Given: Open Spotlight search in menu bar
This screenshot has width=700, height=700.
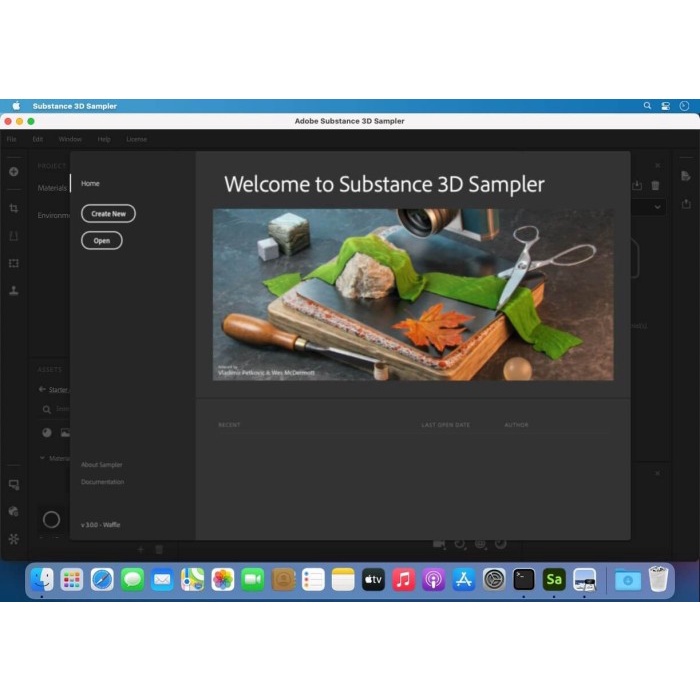Looking at the screenshot, I should 647,106.
